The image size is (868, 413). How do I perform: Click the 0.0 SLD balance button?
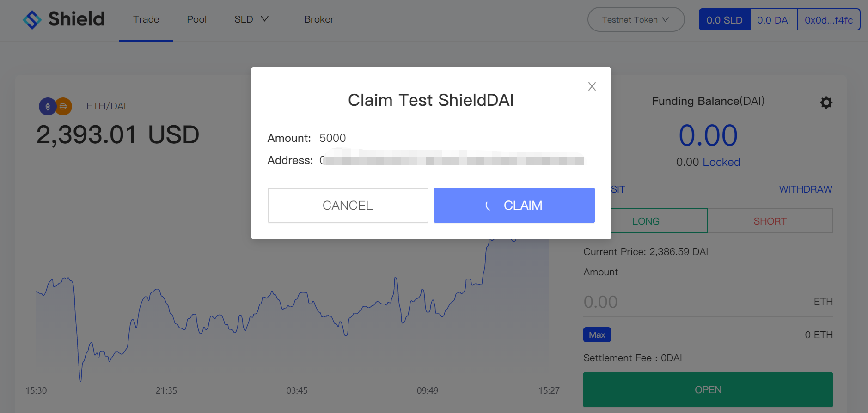tap(724, 20)
